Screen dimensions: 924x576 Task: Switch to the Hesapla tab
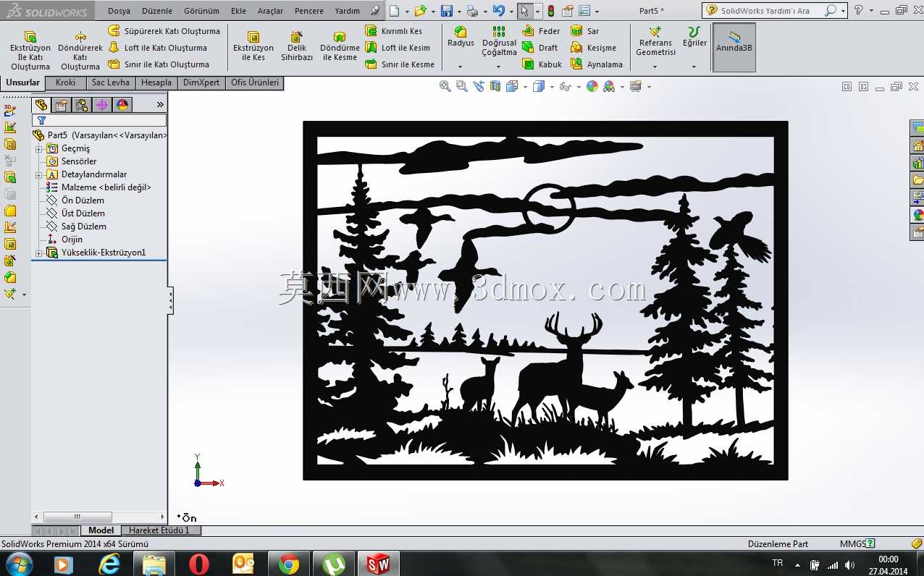pyautogui.click(x=156, y=82)
